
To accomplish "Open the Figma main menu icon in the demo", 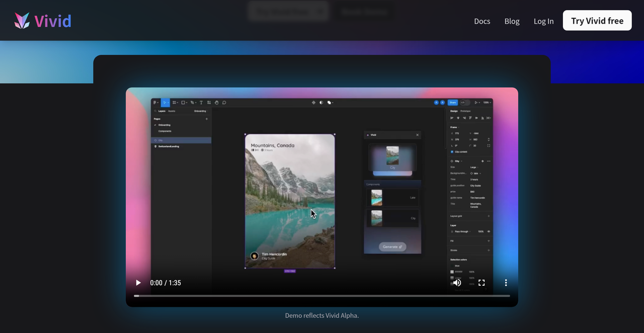I will tap(156, 102).
